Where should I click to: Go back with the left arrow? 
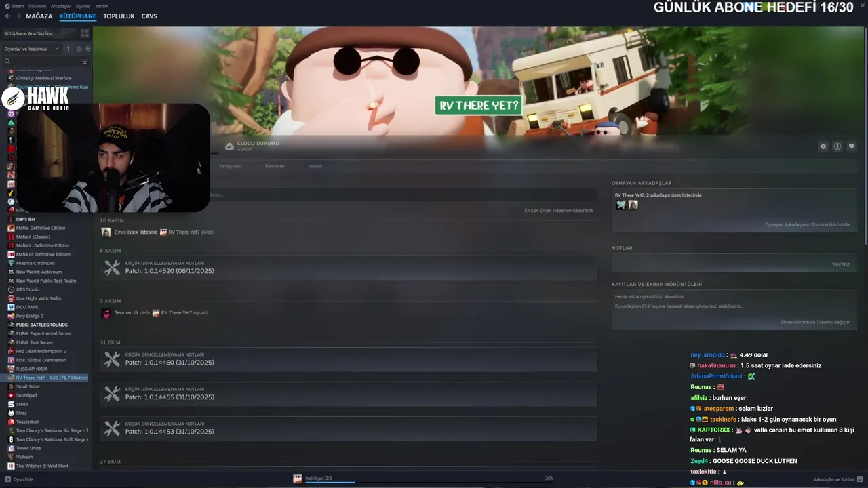(8, 16)
